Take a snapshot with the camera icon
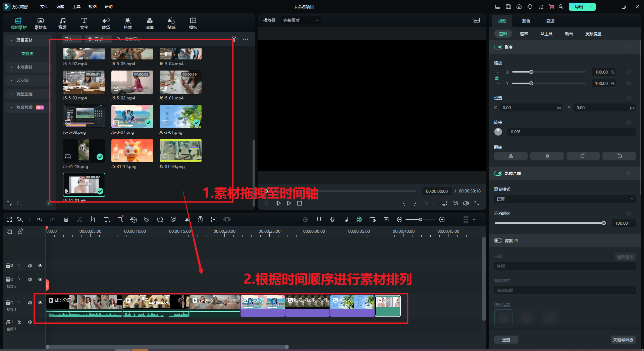Screen dimensions: 644x351 pyautogui.click(x=455, y=203)
